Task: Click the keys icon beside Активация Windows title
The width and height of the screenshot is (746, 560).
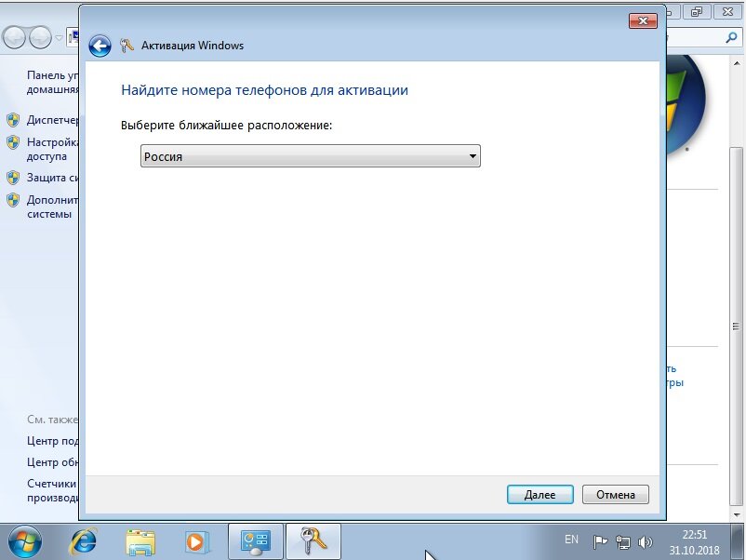Action: pyautogui.click(x=127, y=46)
